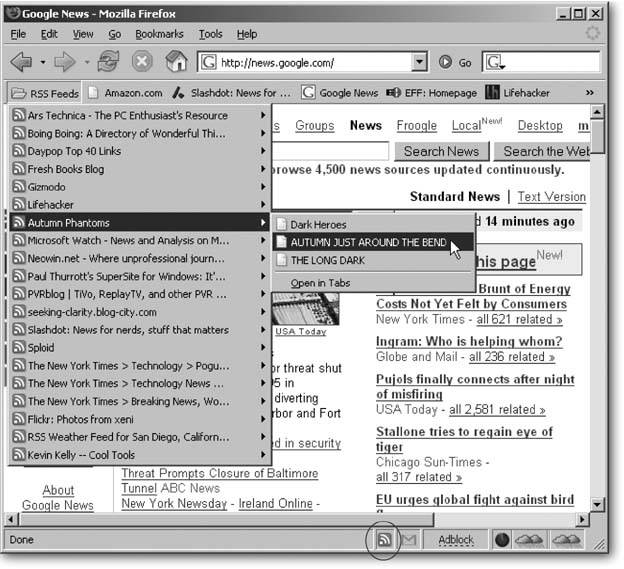Open the URL address bar dropdown
The height and width of the screenshot is (569, 624).
(420, 63)
